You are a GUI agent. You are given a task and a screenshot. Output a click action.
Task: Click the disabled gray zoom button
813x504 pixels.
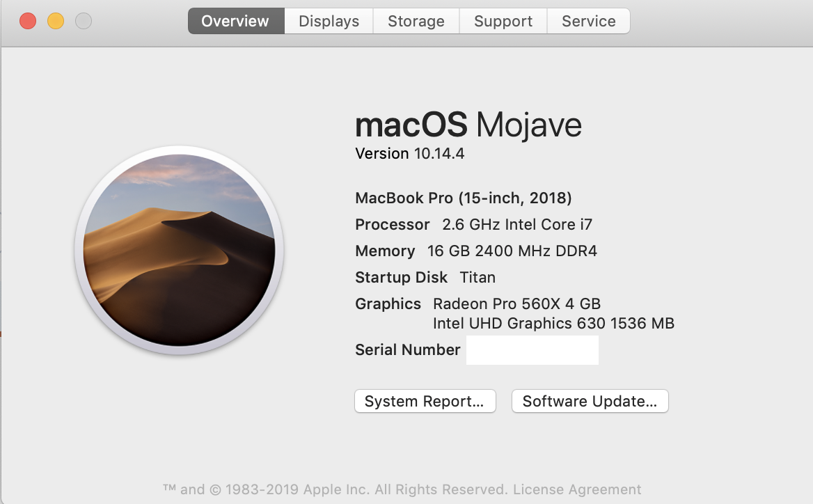tap(84, 22)
